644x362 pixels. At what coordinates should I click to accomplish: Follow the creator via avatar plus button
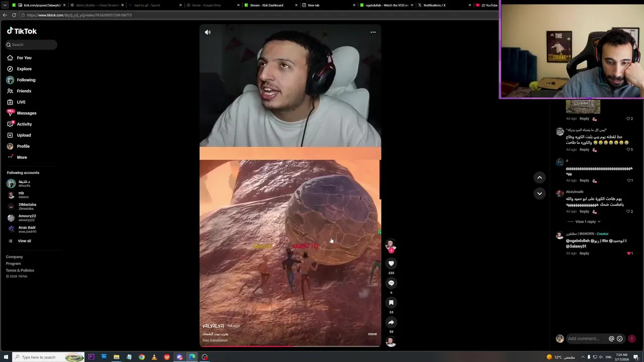pos(391,250)
